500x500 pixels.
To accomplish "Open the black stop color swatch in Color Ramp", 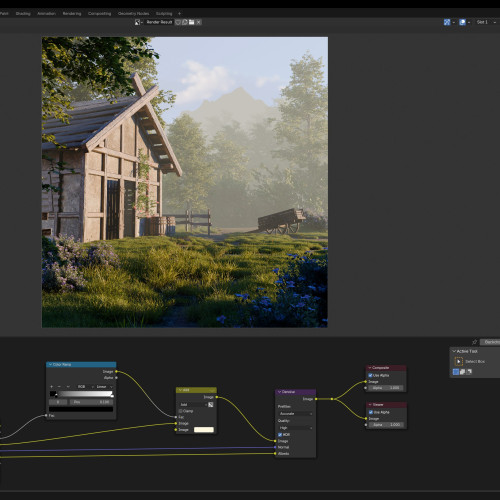I will (x=81, y=409).
